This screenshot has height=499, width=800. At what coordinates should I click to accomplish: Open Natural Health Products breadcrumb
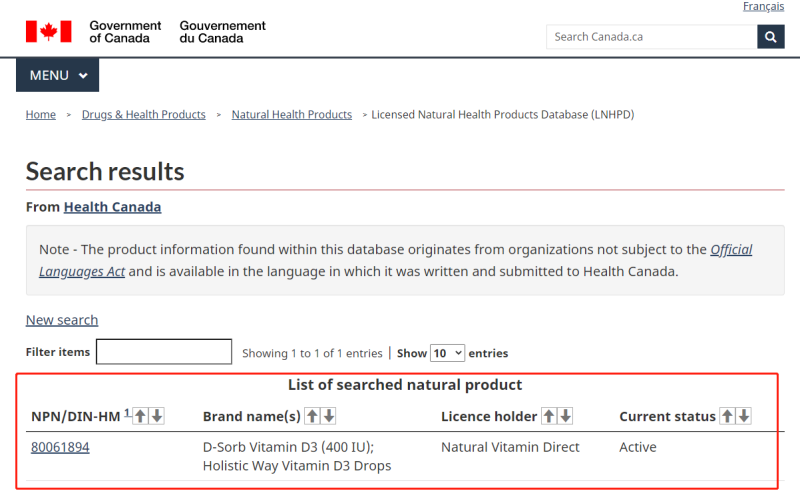(x=292, y=115)
